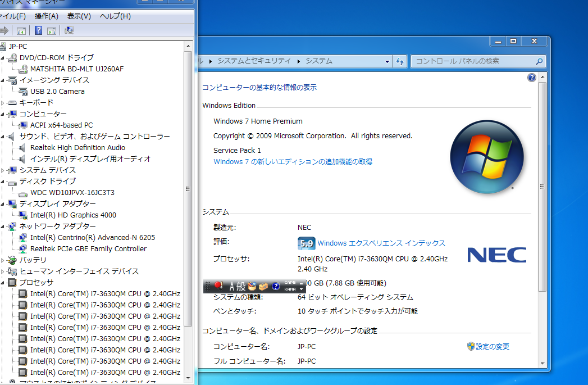Viewport: 588px width, 385px height.
Task: Expand the システム デバイス node
Action: coord(3,170)
